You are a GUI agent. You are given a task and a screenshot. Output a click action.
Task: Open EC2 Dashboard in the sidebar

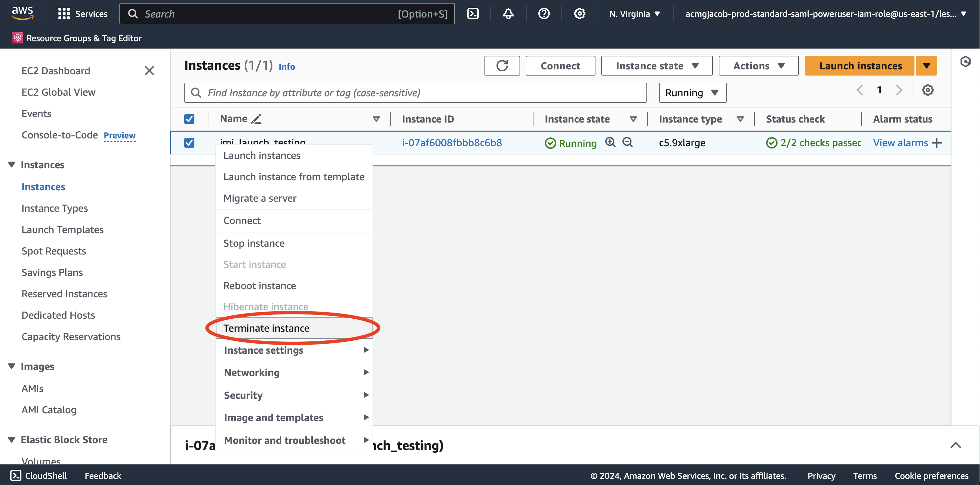tap(55, 71)
